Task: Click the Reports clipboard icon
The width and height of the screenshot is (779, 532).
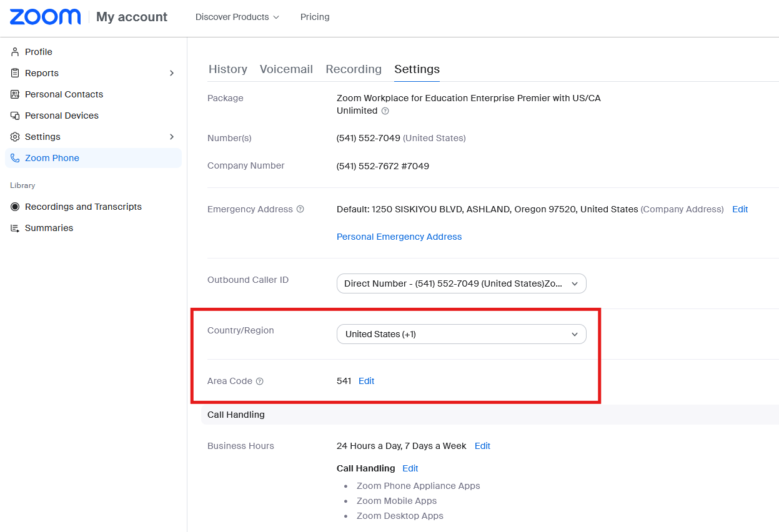Action: coord(15,73)
